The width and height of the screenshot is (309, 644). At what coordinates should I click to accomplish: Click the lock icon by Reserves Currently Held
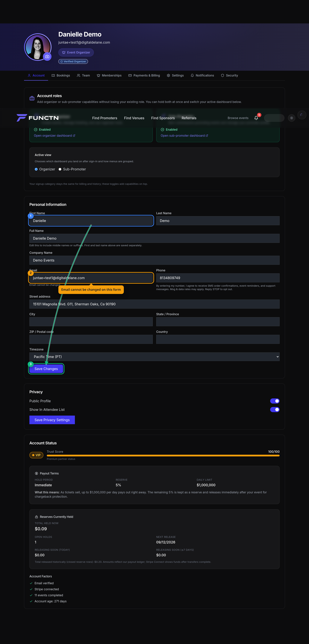tap(36, 517)
